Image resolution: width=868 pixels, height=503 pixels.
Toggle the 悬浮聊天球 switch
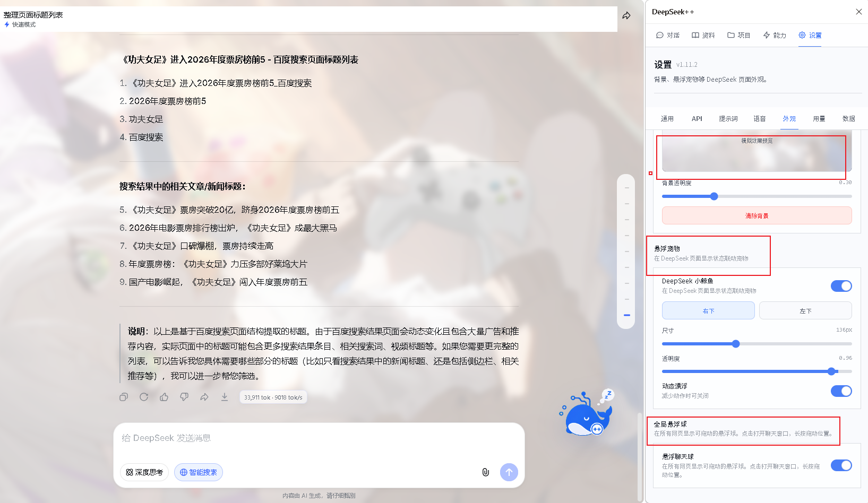(x=841, y=465)
